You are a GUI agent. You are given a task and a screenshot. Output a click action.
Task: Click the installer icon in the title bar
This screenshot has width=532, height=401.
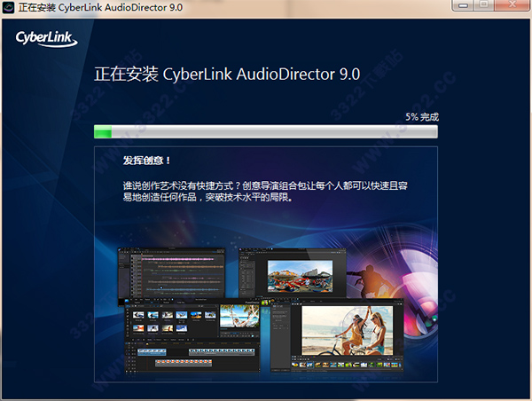tap(9, 7)
